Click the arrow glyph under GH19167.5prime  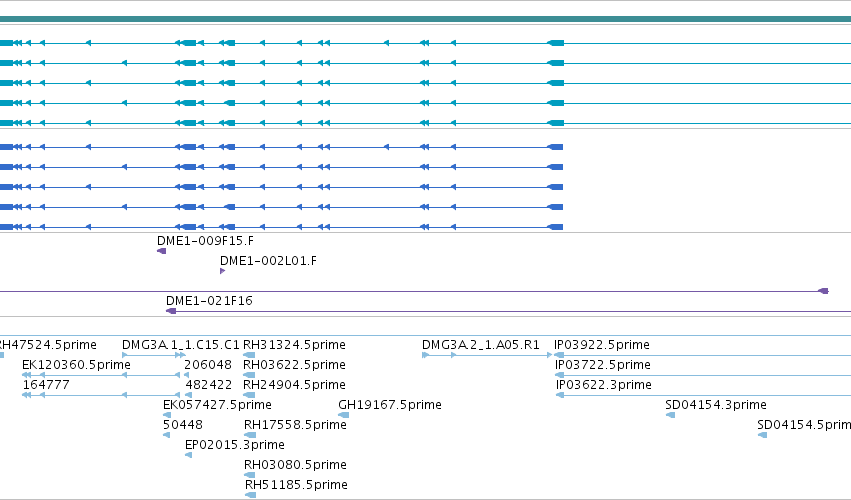[x=344, y=415]
